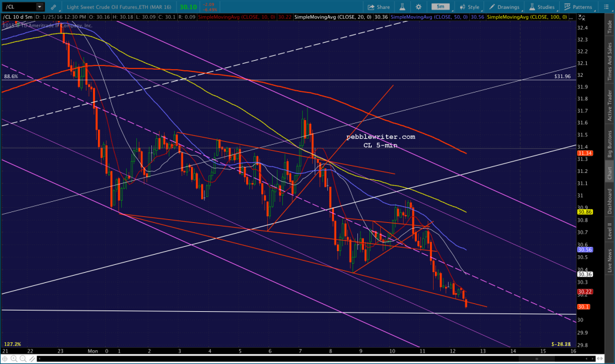
Task: Open the list menu icon at toolbar end
Action: pos(606,7)
